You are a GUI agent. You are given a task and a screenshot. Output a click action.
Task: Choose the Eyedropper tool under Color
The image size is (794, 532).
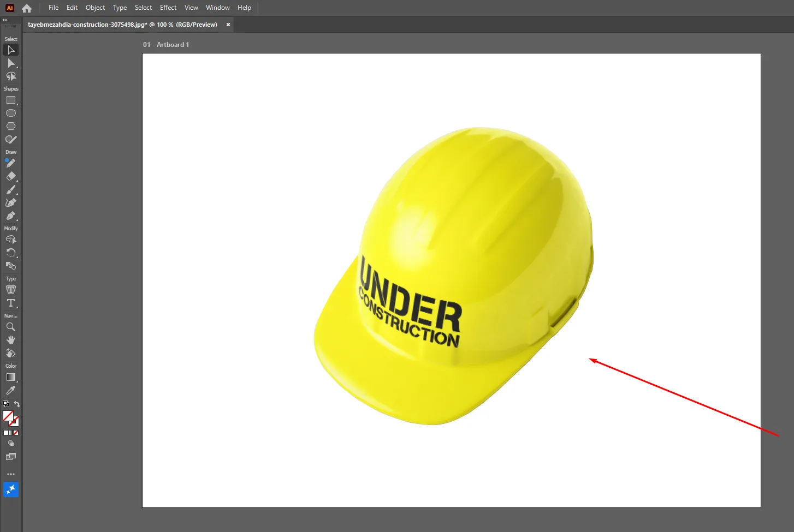click(11, 390)
